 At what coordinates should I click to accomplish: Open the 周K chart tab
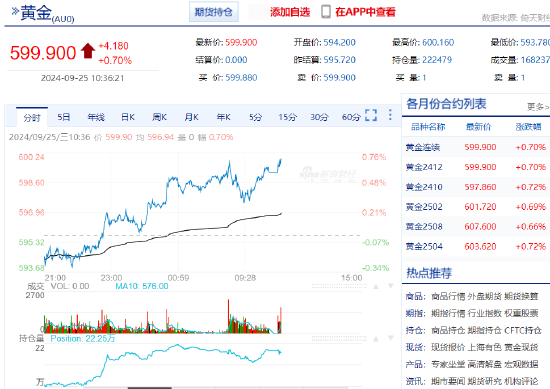pos(160,117)
